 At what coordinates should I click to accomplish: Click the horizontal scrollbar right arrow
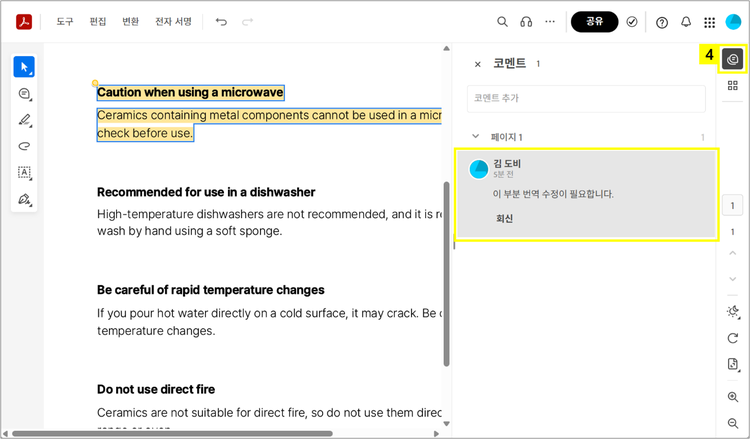(x=436, y=434)
